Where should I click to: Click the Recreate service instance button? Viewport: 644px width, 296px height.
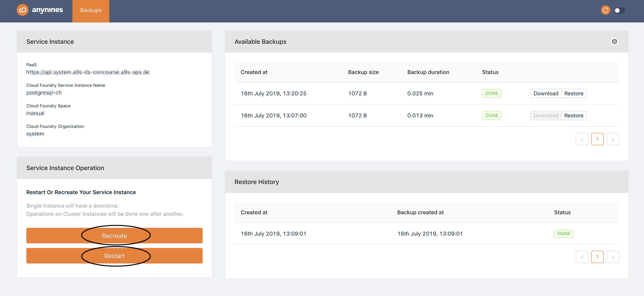[115, 236]
